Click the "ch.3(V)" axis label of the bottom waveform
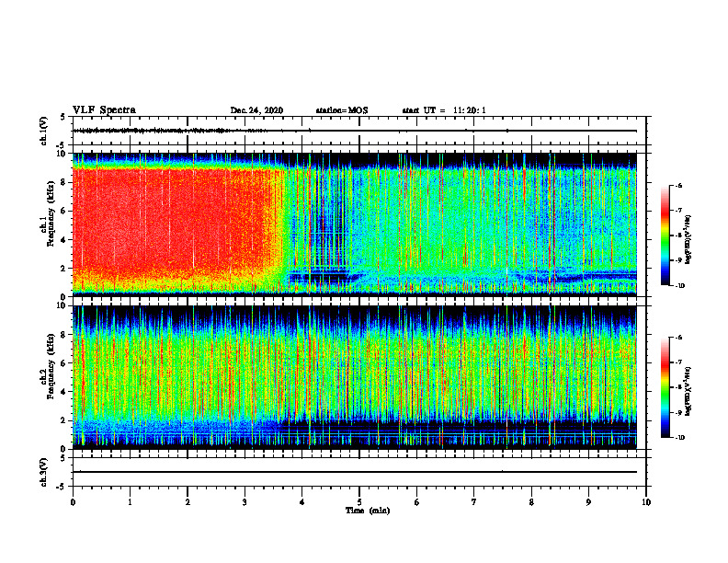This screenshot has width=728, height=563. click(x=44, y=473)
